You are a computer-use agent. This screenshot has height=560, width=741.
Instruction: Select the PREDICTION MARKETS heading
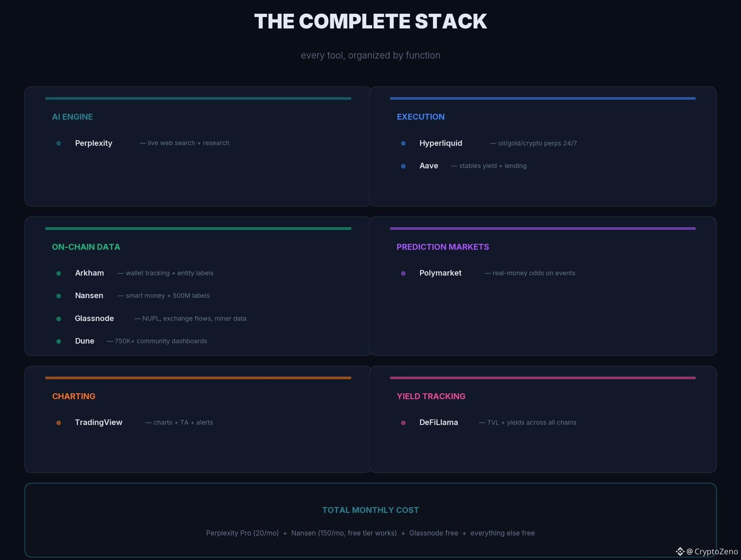pyautogui.click(x=442, y=247)
